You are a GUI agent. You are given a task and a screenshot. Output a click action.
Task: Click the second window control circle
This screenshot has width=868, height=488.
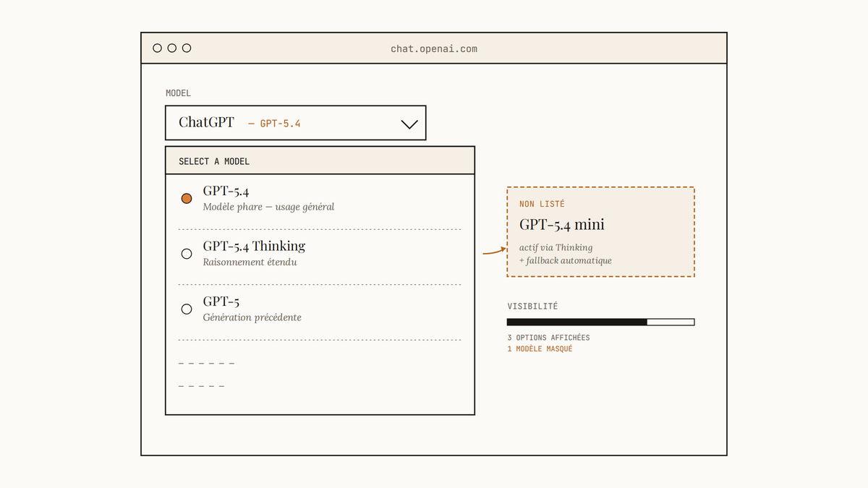point(172,48)
